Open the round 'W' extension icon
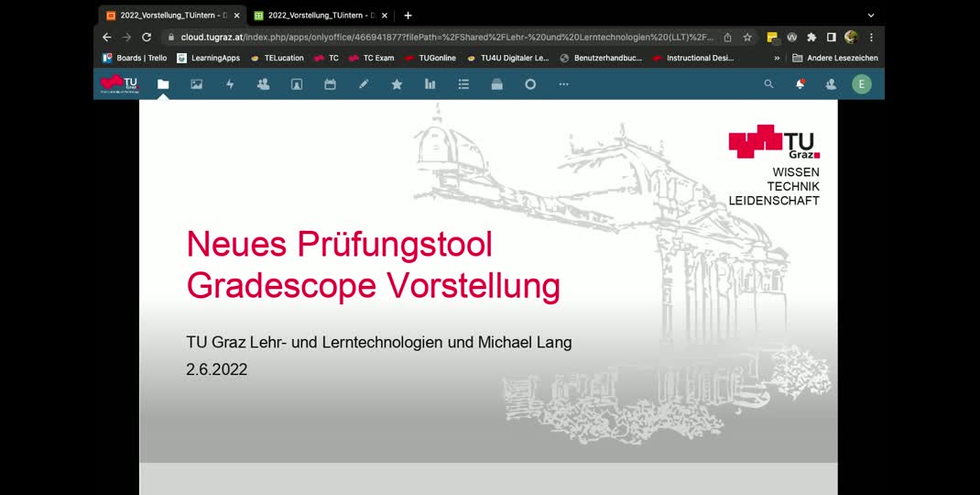This screenshot has height=495, width=980. tap(792, 37)
